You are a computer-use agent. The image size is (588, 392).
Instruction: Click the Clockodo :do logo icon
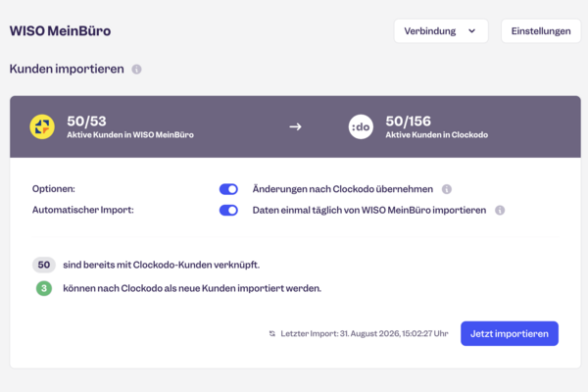tap(361, 126)
